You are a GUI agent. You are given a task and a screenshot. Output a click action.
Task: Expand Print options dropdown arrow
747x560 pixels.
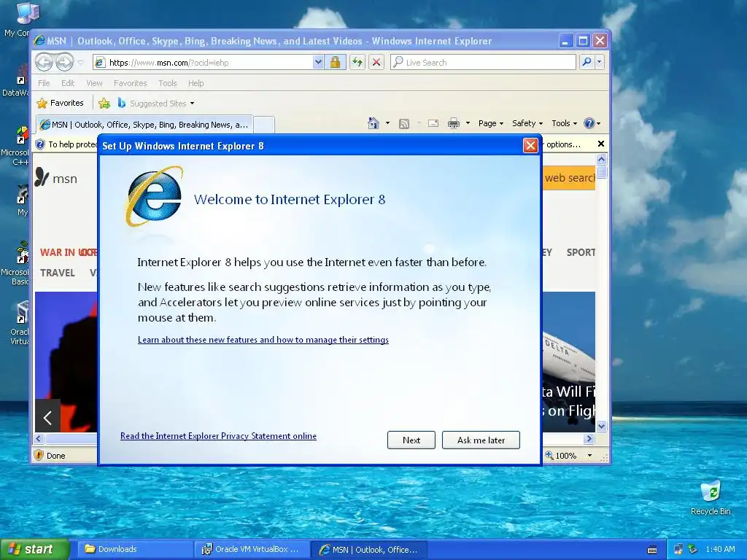pyautogui.click(x=468, y=123)
